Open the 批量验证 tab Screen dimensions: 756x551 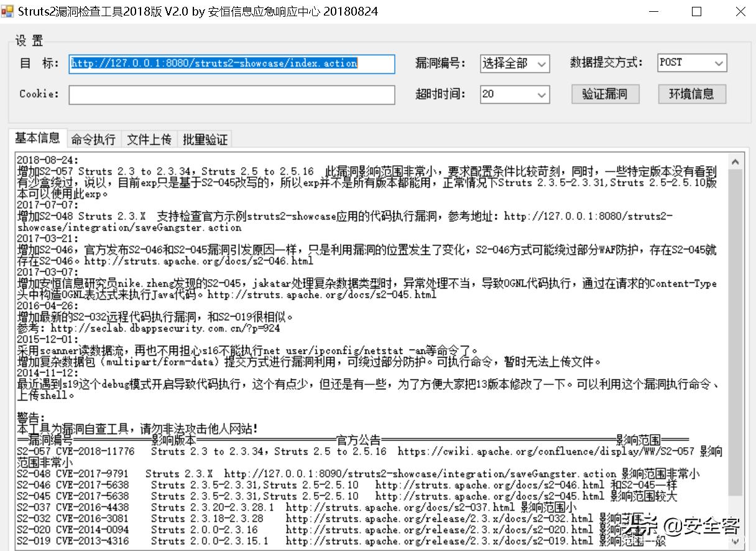pyautogui.click(x=205, y=139)
